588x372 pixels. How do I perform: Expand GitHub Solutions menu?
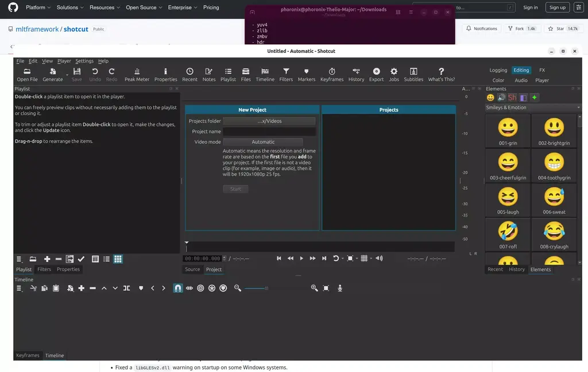click(x=69, y=7)
